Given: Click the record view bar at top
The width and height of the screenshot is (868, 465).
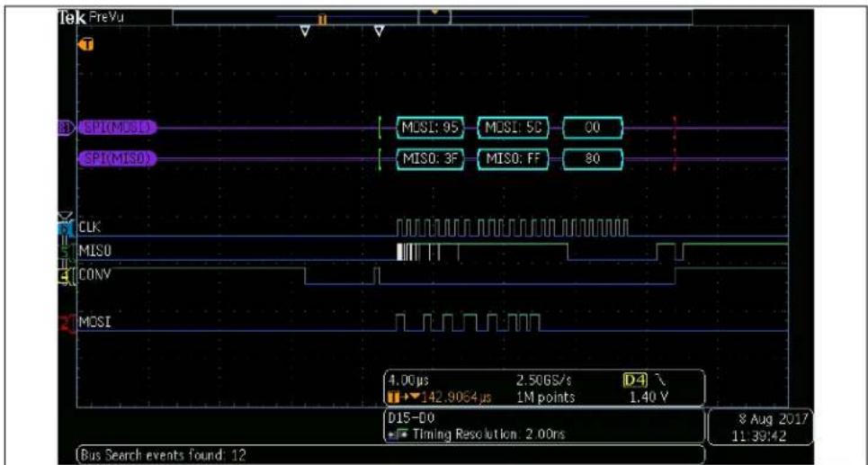Looking at the screenshot, I should (x=433, y=17).
